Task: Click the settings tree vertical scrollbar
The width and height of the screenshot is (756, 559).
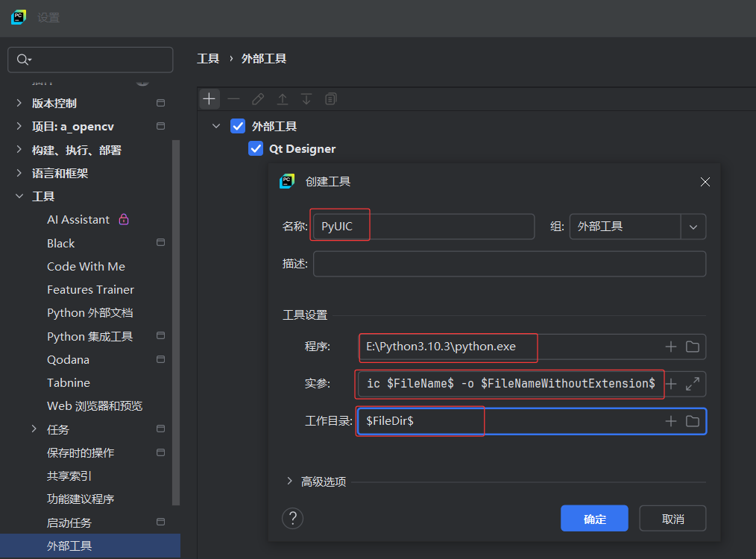Action: [x=176, y=323]
